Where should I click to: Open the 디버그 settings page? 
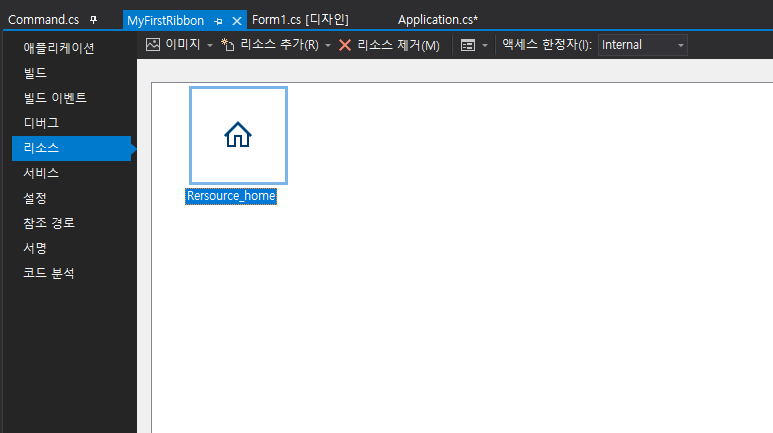(x=41, y=123)
